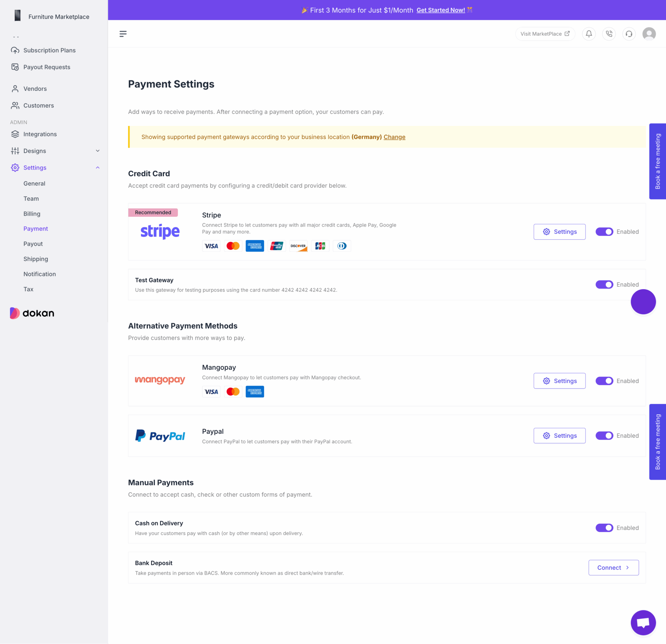Open Integrations settings section
Screen dimensions: 666x644
40,134
